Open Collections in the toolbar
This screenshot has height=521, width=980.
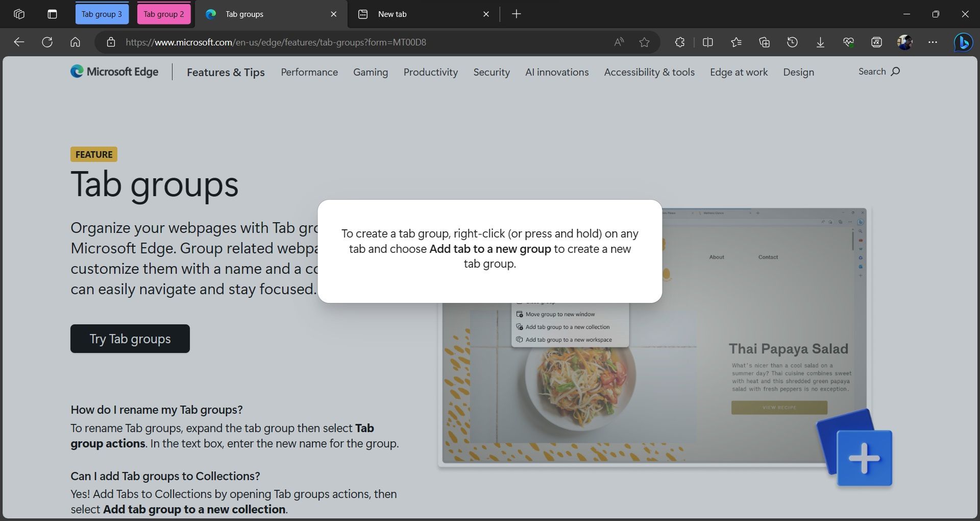click(x=764, y=42)
